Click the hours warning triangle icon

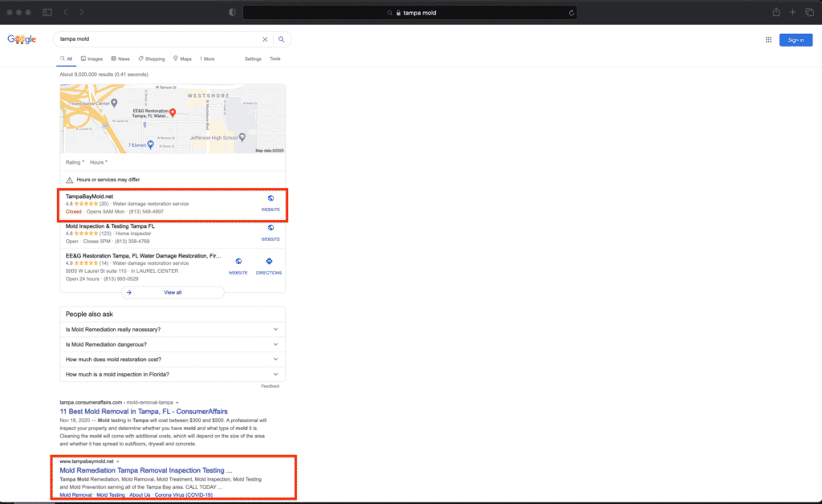point(69,180)
